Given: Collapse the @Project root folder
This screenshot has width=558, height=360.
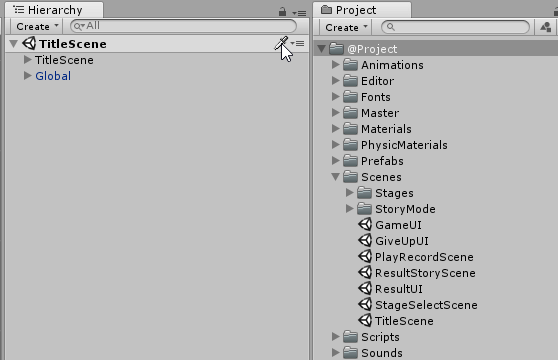Looking at the screenshot, I should [x=321, y=49].
